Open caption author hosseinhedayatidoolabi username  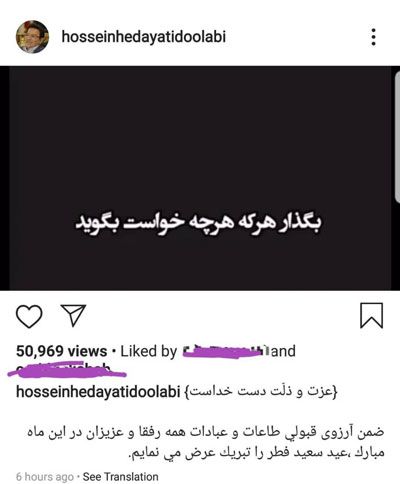(98, 392)
